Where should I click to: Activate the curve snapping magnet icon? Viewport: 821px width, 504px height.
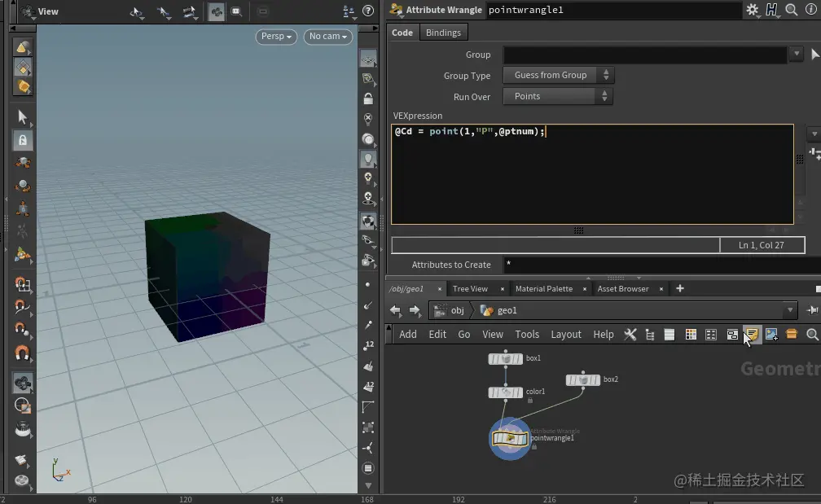pos(22,307)
